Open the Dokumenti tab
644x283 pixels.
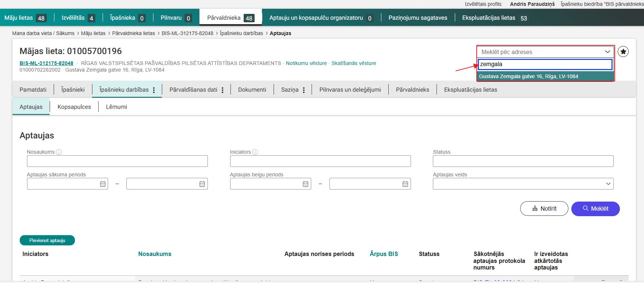pos(252,89)
